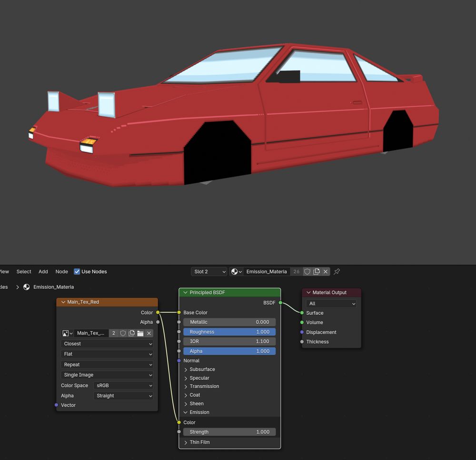Image resolution: width=476 pixels, height=460 pixels.
Task: Click the Metallic input socket
Action: tap(179, 322)
